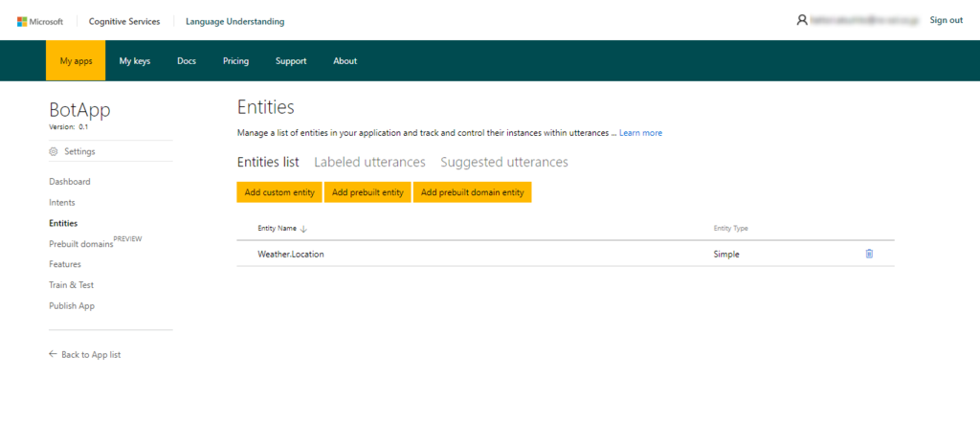Open the Support menu item
The width and height of the screenshot is (980, 423).
pyautogui.click(x=291, y=60)
